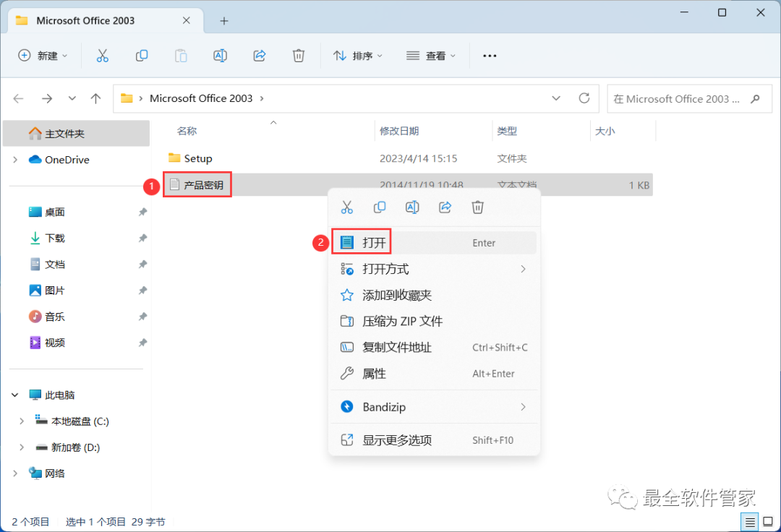The image size is (781, 532).
Task: Open the Bandizip submenu
Action: point(434,406)
